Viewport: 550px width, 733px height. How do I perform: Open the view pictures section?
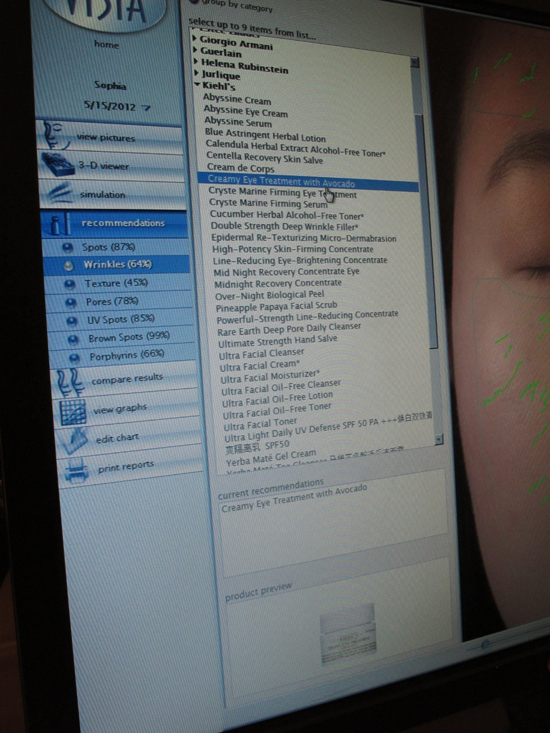tap(110, 136)
